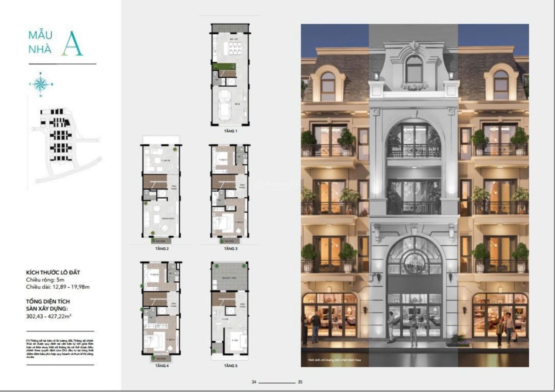Click the MẪU NHÀ title text
The image size is (555, 392).
pos(40,42)
